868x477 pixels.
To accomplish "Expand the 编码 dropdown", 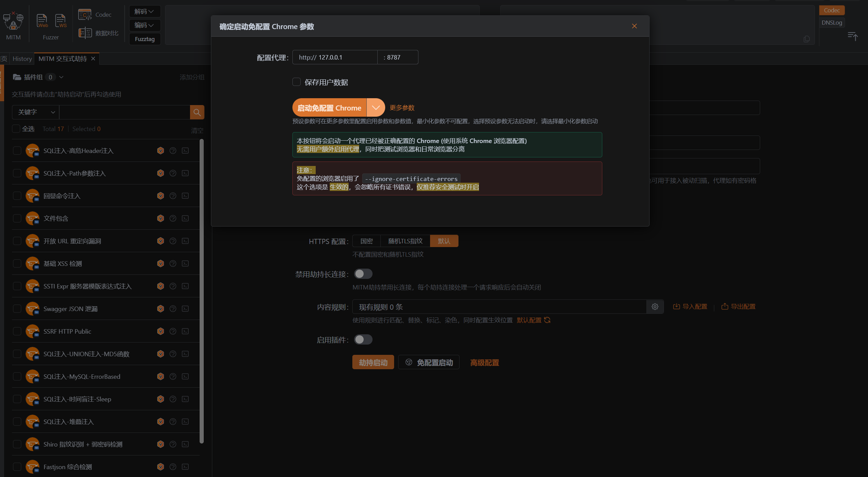I will point(144,25).
